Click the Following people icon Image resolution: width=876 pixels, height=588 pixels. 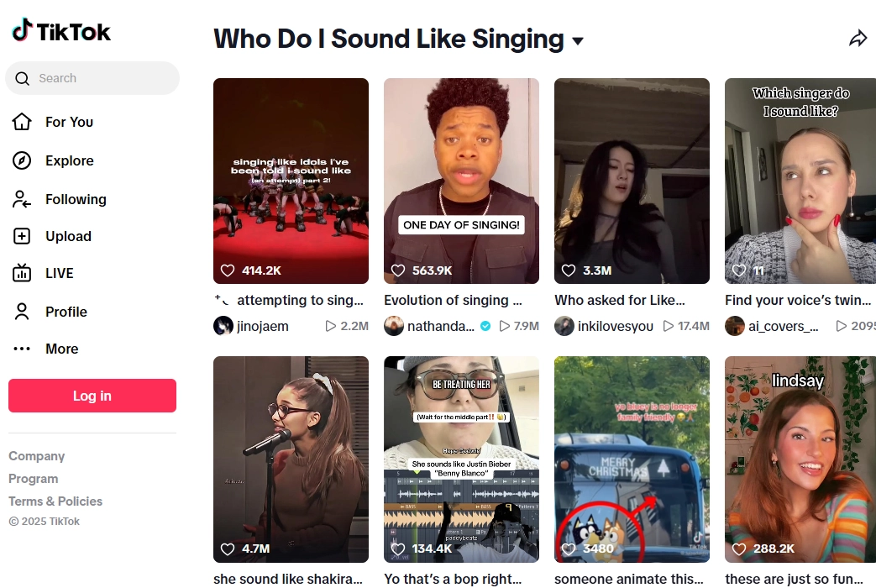pyautogui.click(x=22, y=199)
